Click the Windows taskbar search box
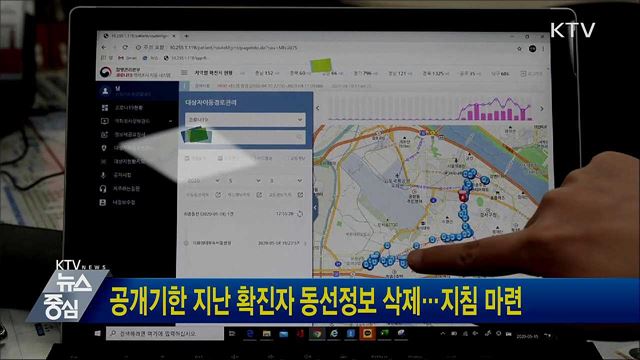Image resolution: width=640 pixels, height=360 pixels. 165,333
